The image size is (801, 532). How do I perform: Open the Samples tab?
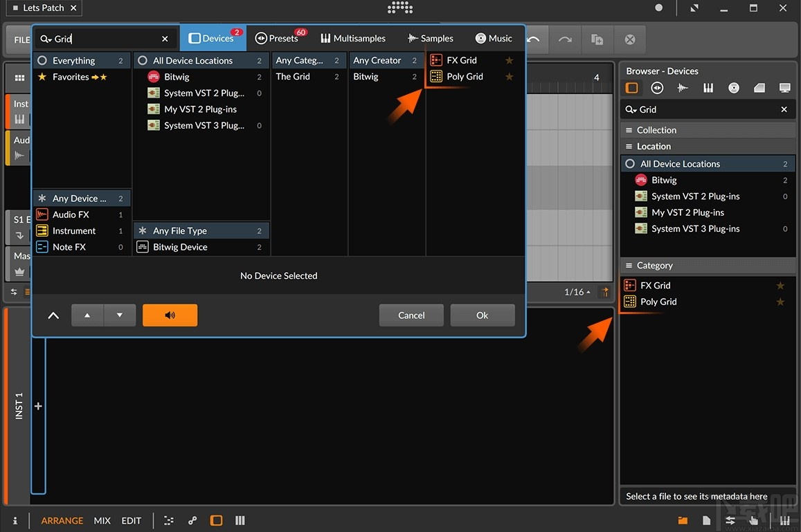(x=431, y=38)
